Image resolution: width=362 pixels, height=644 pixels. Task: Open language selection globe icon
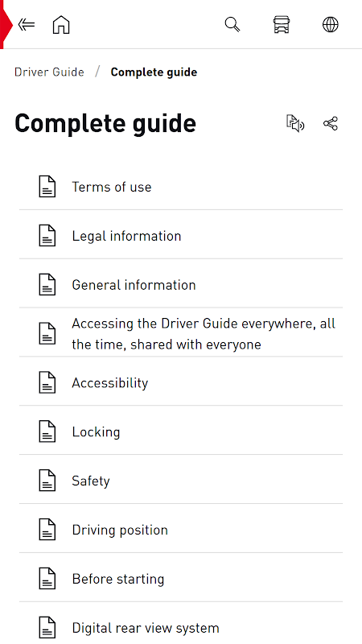point(331,25)
